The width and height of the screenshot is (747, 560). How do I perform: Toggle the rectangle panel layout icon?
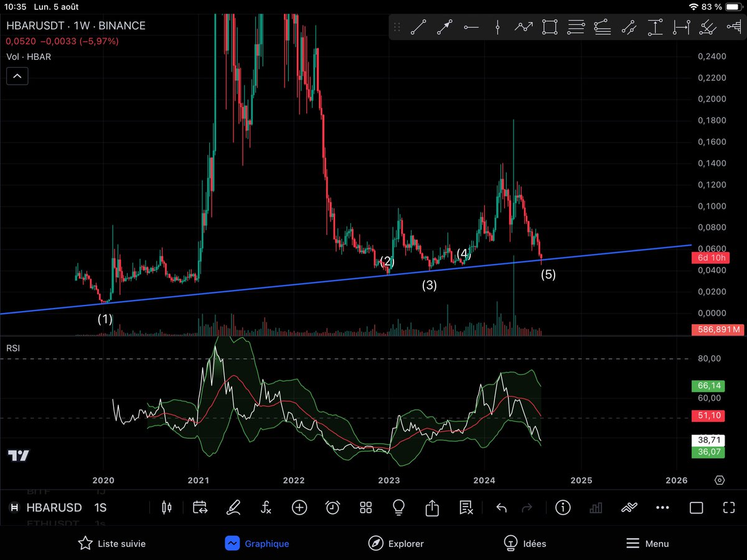(x=696, y=508)
